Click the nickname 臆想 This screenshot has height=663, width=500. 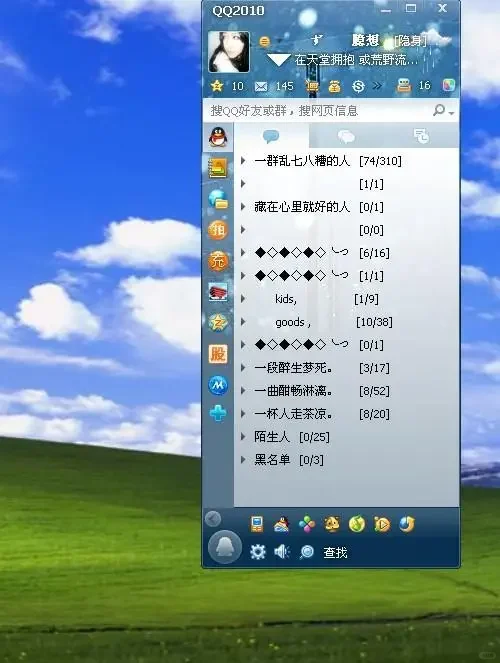tap(365, 40)
